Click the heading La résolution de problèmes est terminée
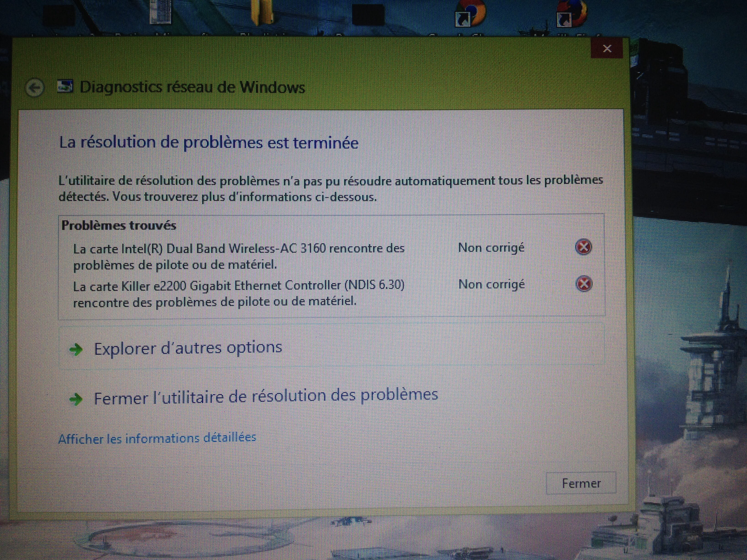 tap(209, 143)
